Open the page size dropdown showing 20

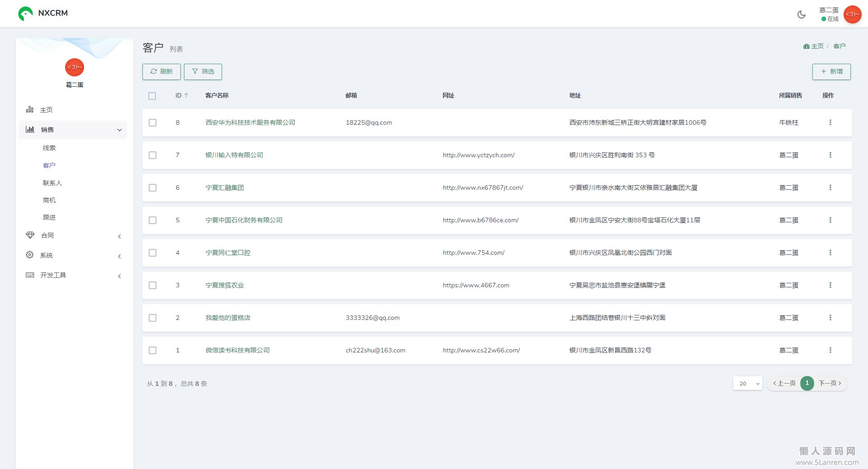[x=747, y=383]
